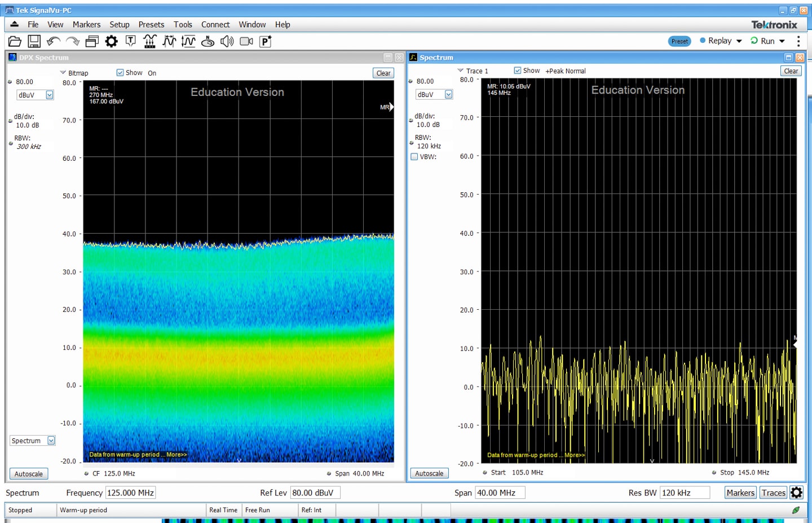This screenshot has width=812, height=523.
Task: Enable the VBW checkbox
Action: [414, 157]
